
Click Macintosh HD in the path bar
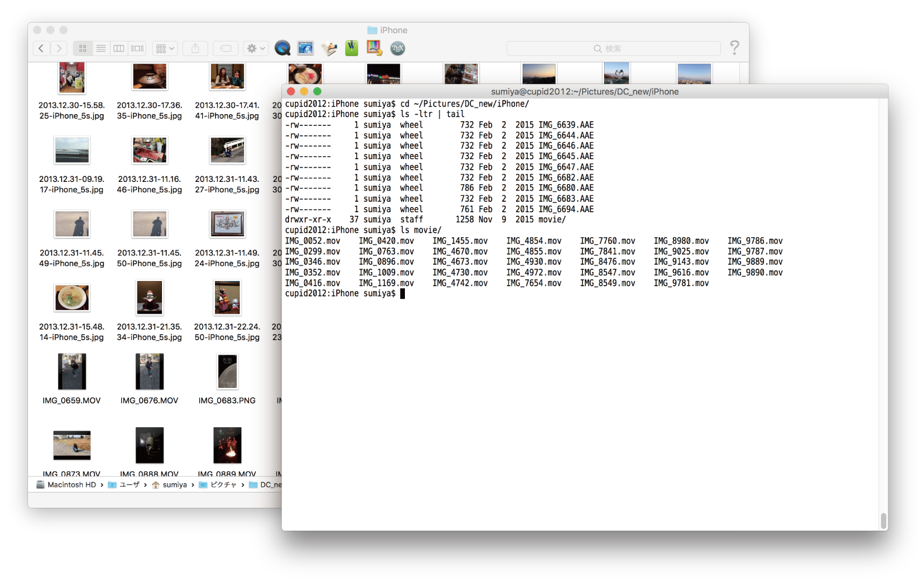click(66, 484)
